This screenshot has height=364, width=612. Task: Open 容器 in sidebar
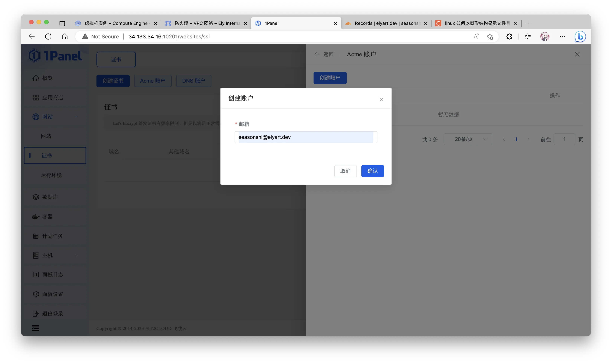pos(55,217)
